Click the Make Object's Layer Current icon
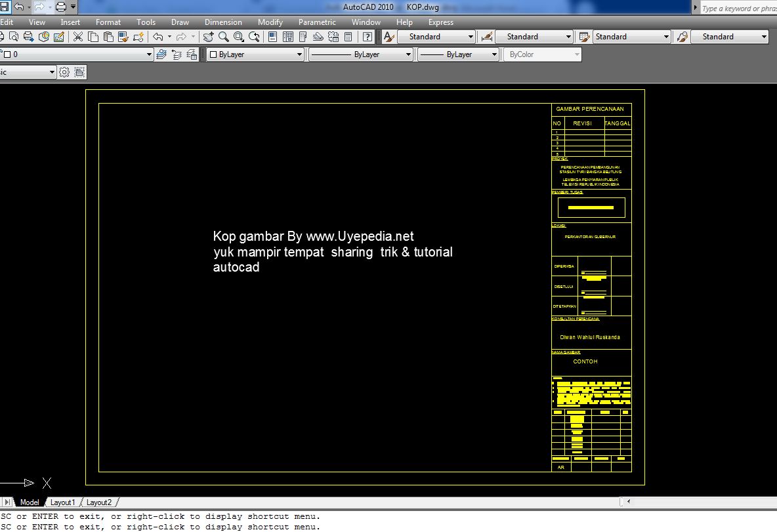 click(x=161, y=54)
